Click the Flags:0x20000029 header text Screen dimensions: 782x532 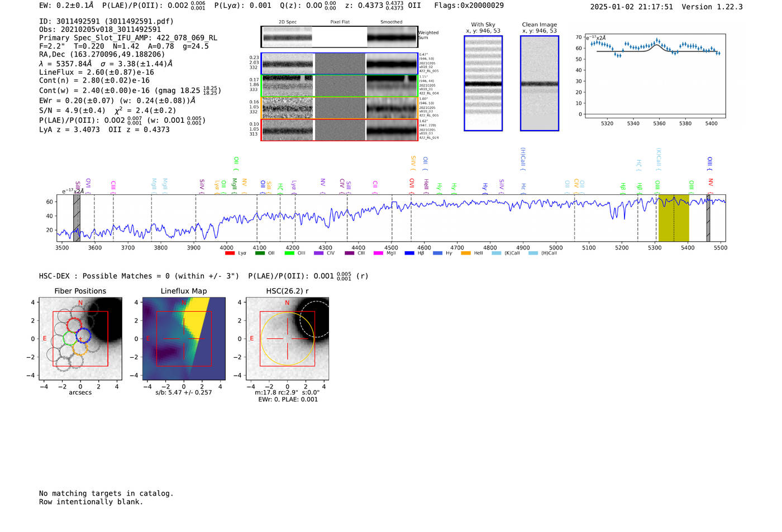(469, 5)
